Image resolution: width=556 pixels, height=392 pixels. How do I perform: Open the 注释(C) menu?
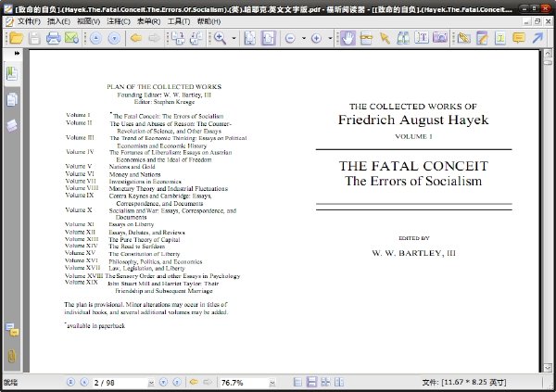pos(119,21)
